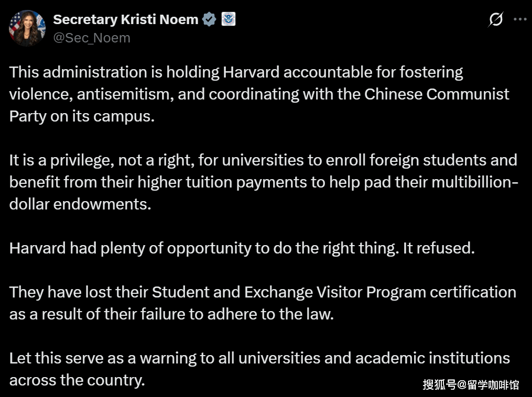Open the @Sec_Noem handle link
This screenshot has height=397, width=532.
coord(92,38)
